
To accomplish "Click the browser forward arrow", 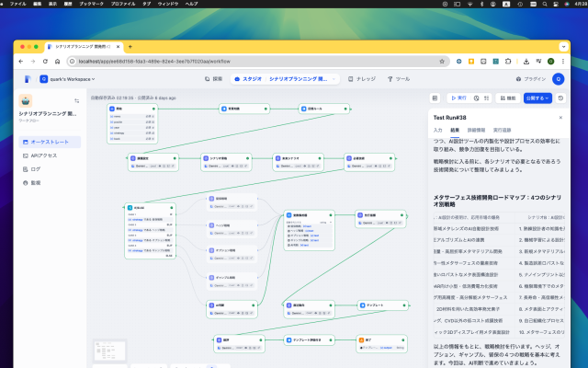I will (x=33, y=62).
